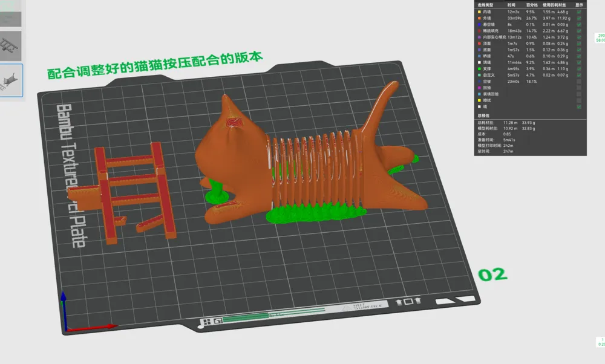Screen dimensions: 605x364
Task: Click the 32.83 g model filament weight
Action: coord(529,128)
